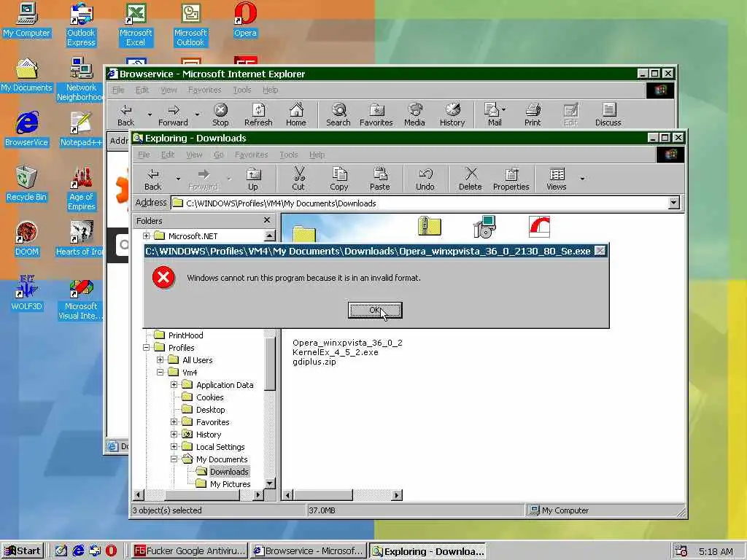Click the Paste tool in Explorer toolbar
This screenshot has width=747, height=560.
(379, 179)
